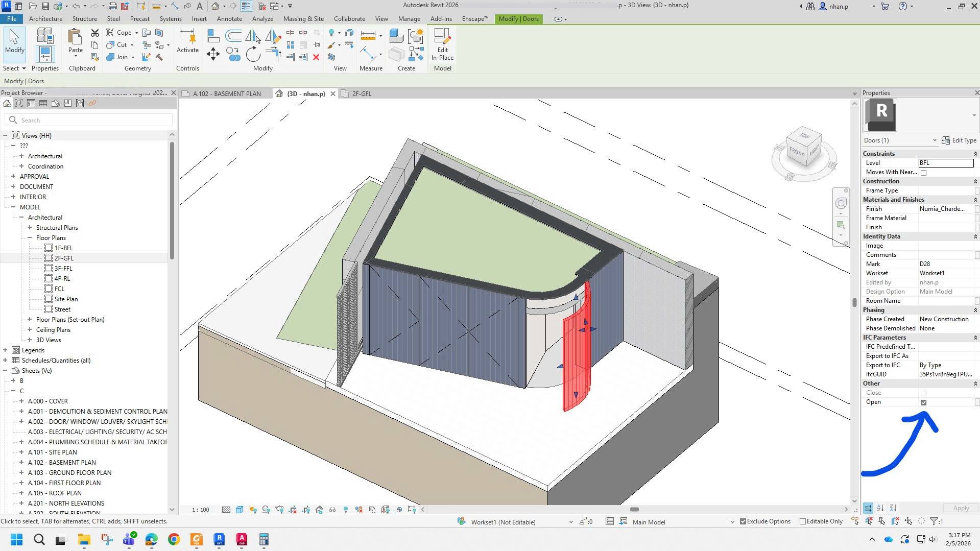Viewport: 980px width, 551px height.
Task: Toggle the Open checkbox under Other
Action: click(x=923, y=402)
